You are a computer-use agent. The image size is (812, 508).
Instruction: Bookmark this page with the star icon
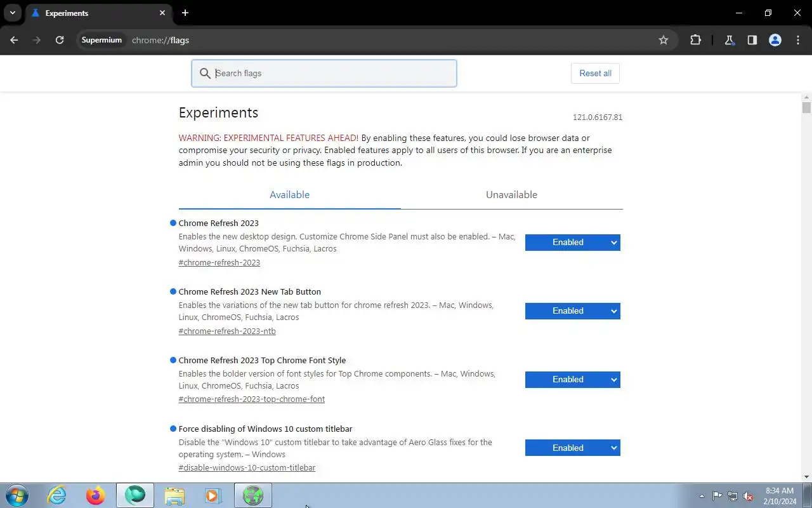click(664, 40)
